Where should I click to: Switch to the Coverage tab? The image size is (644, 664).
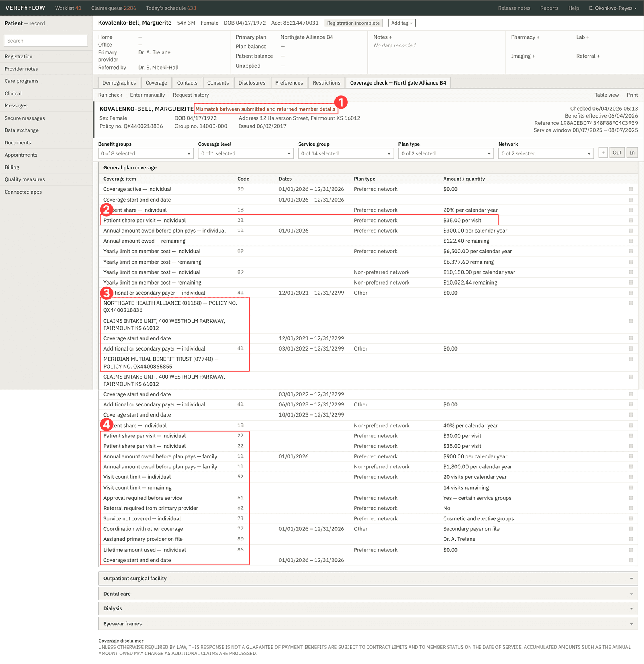pyautogui.click(x=156, y=83)
